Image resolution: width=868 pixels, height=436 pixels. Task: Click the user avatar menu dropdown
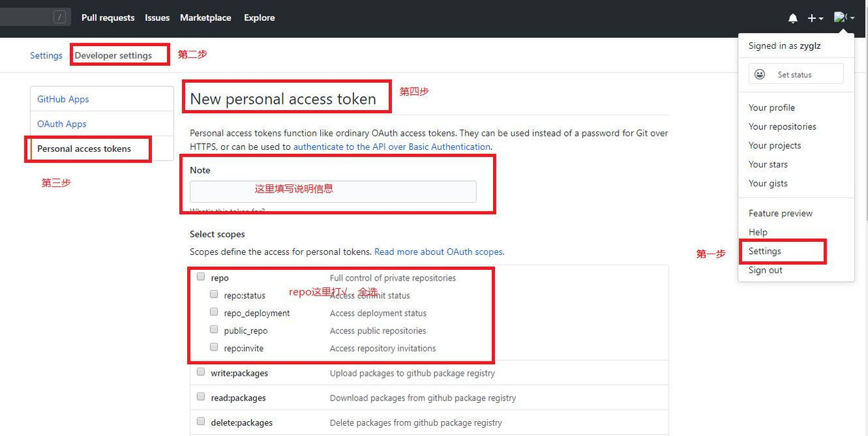tap(844, 18)
